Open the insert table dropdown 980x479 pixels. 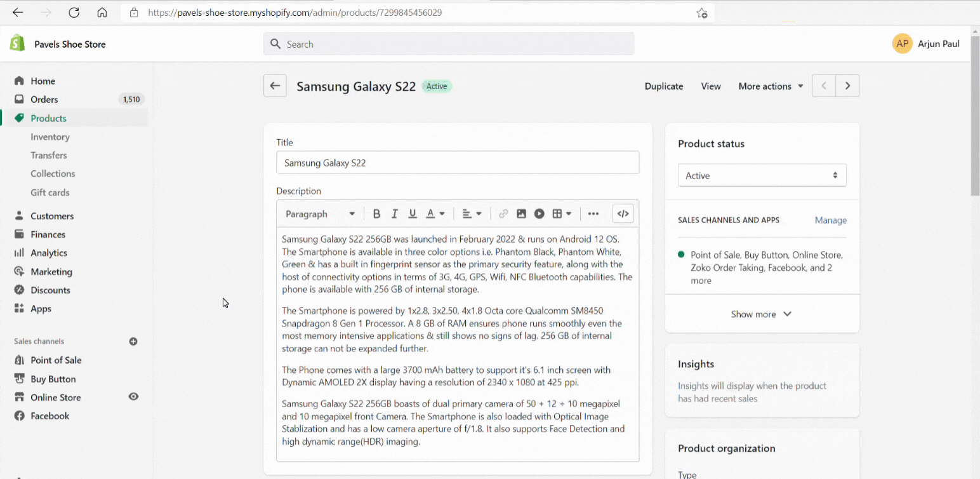562,214
